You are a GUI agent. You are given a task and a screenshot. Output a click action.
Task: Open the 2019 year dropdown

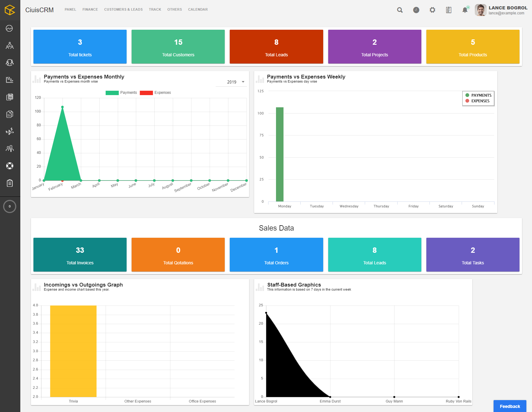click(x=232, y=82)
